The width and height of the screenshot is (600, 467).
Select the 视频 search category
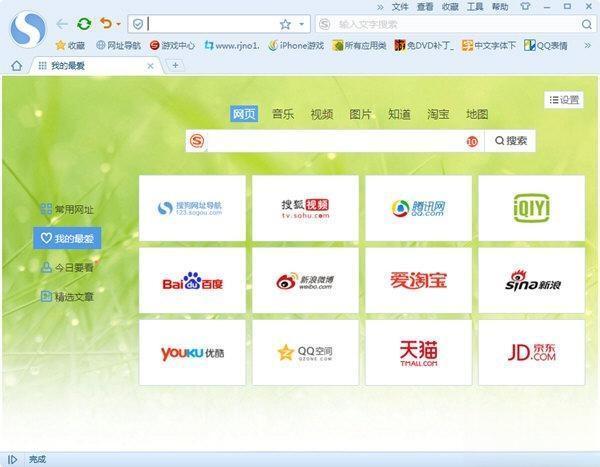(321, 114)
